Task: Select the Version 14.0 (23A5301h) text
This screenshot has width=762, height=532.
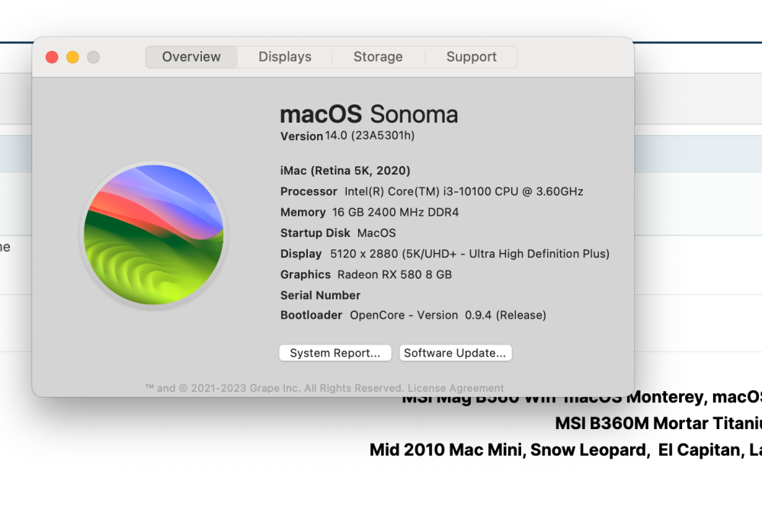Action: click(347, 136)
